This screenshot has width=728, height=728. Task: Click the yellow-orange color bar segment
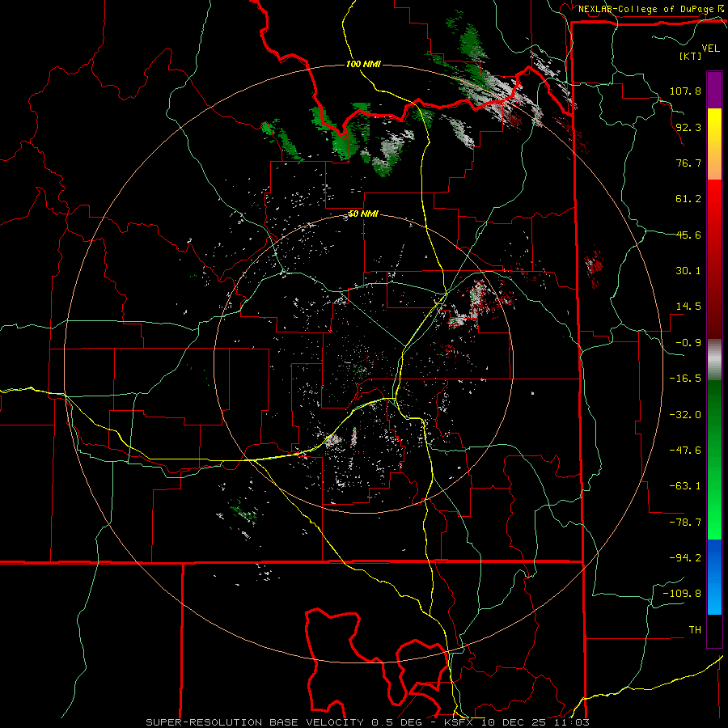(x=714, y=144)
